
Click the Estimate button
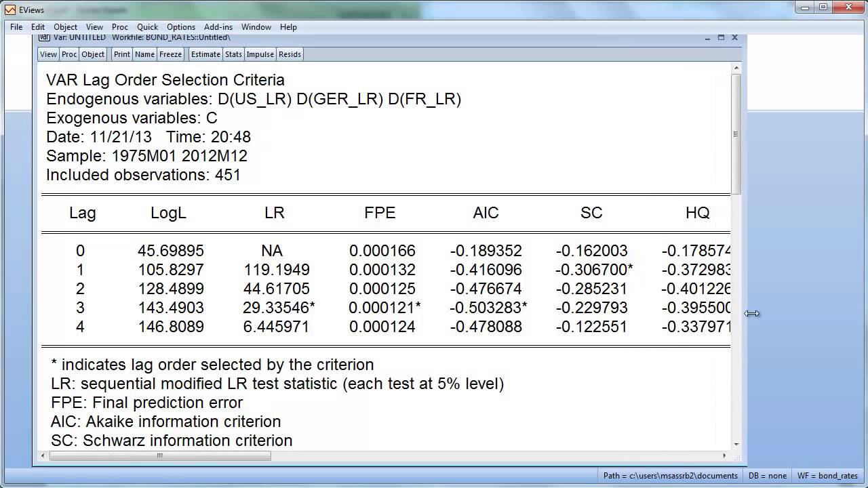pyautogui.click(x=205, y=54)
